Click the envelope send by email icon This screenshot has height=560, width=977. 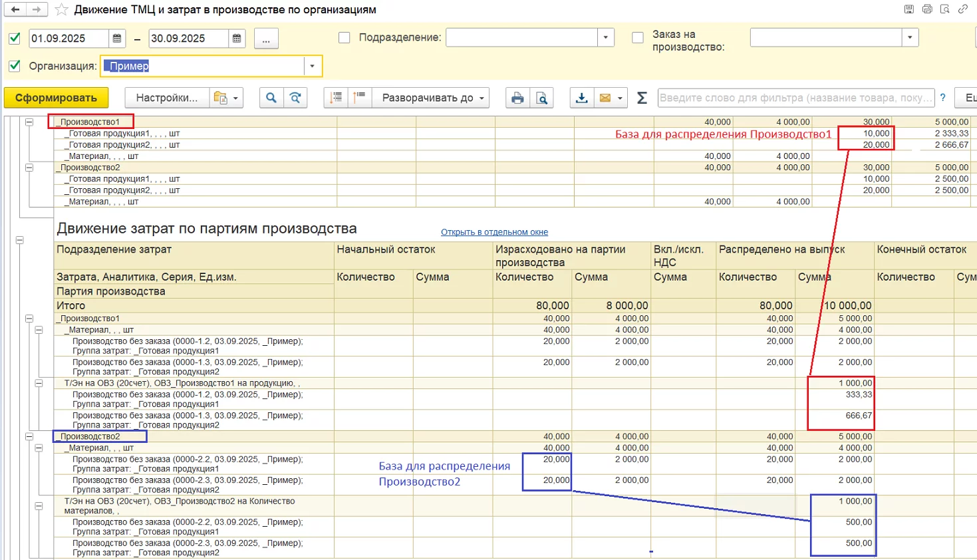(x=605, y=98)
